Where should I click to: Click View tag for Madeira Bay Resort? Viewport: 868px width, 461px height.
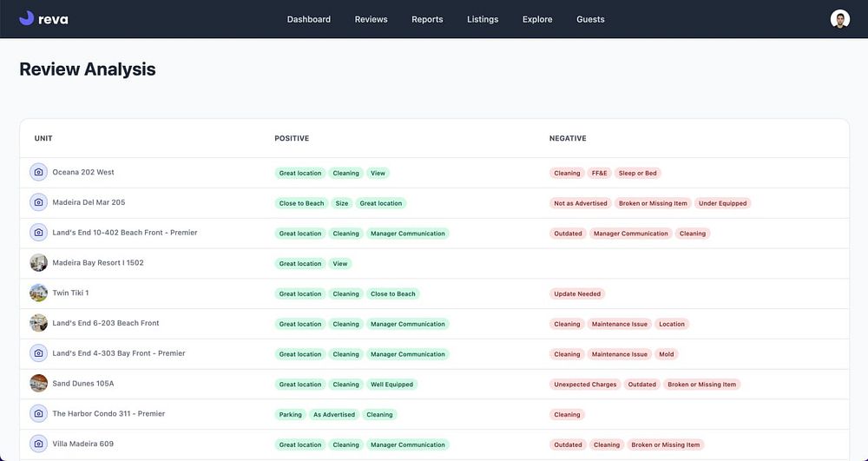(340, 263)
